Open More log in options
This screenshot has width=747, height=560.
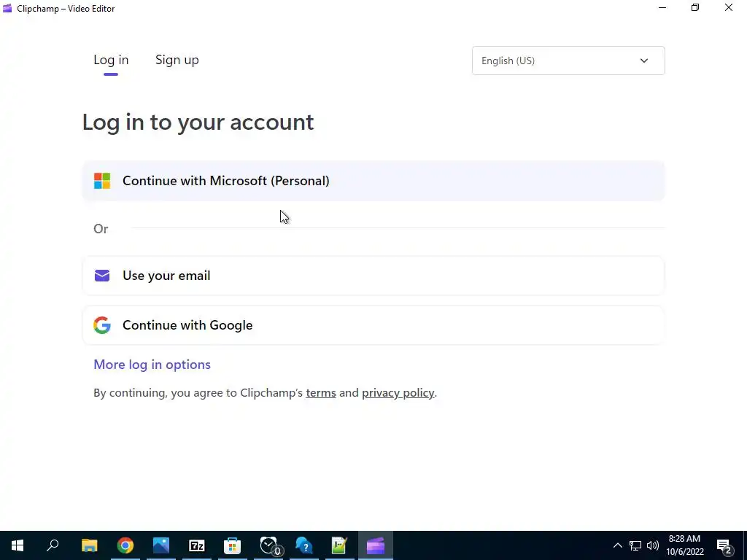coord(152,365)
